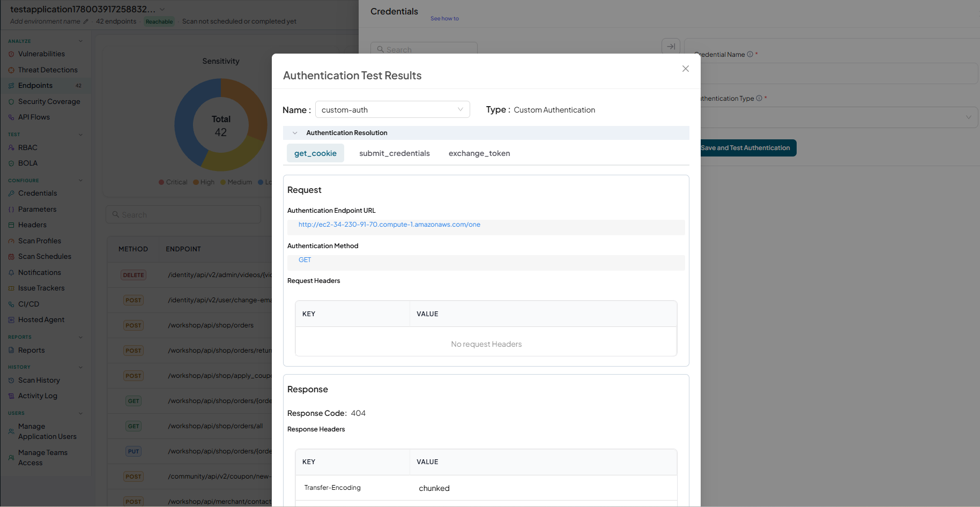Click the pencil icon to edit environment name
Screen dimensions: 980x507
click(x=86, y=21)
